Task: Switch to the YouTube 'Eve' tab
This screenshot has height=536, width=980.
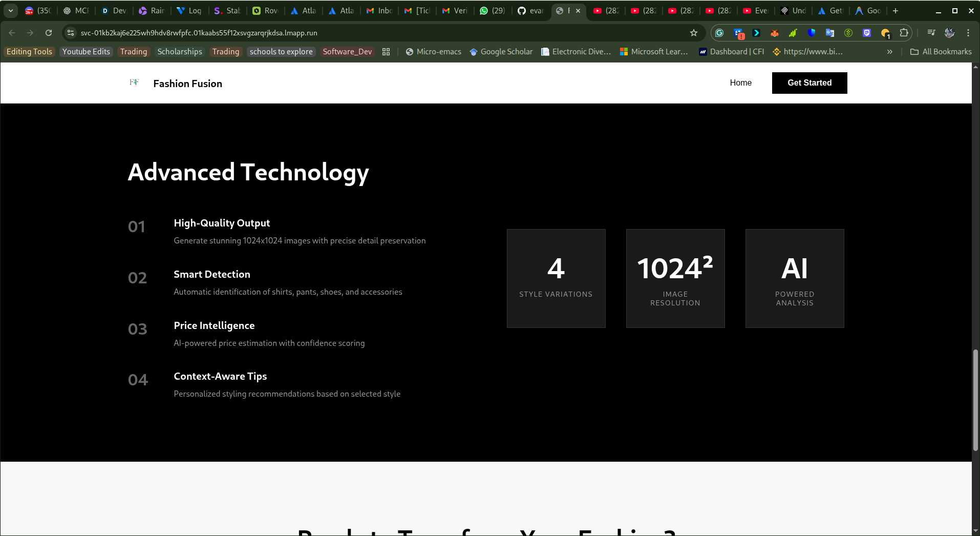Action: coord(756,10)
